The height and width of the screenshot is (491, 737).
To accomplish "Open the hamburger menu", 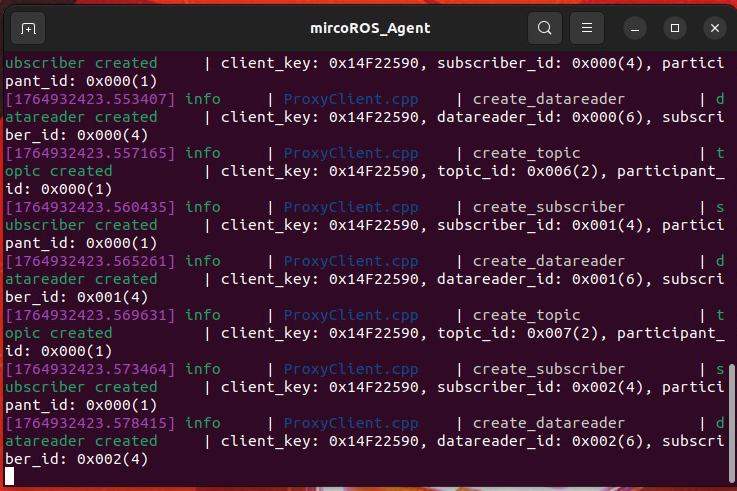I will pos(587,28).
